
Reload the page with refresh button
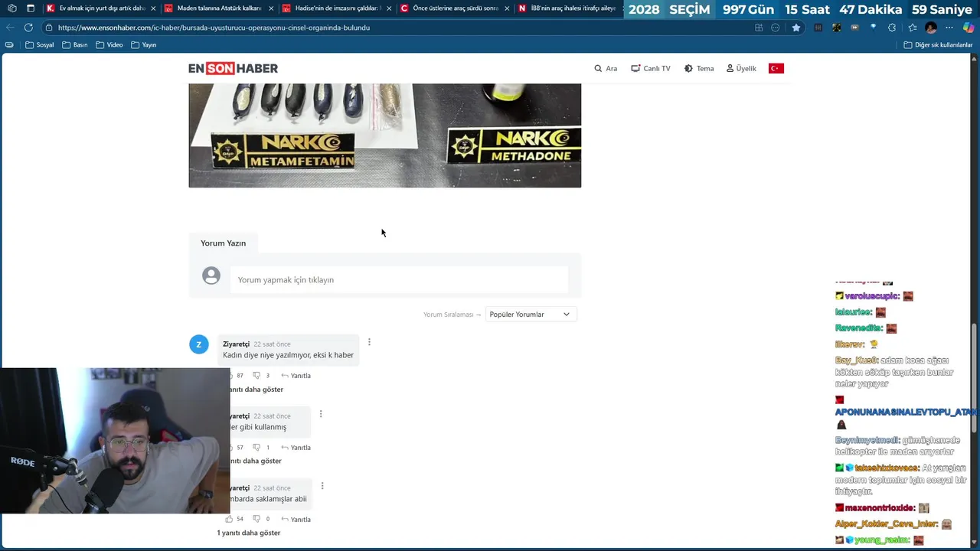[x=28, y=28]
